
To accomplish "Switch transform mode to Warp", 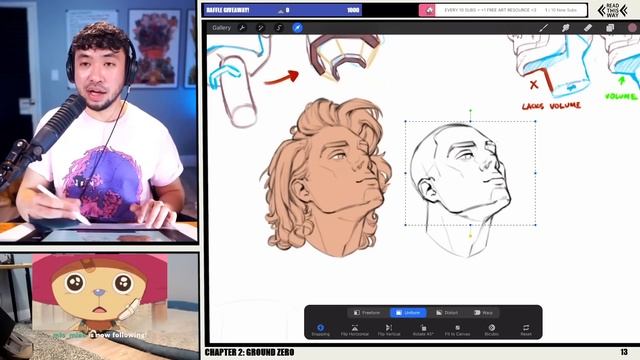I will 483,313.
